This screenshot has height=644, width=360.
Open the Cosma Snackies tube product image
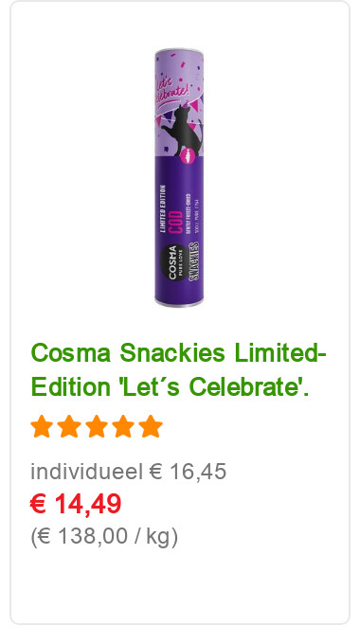tap(179, 178)
